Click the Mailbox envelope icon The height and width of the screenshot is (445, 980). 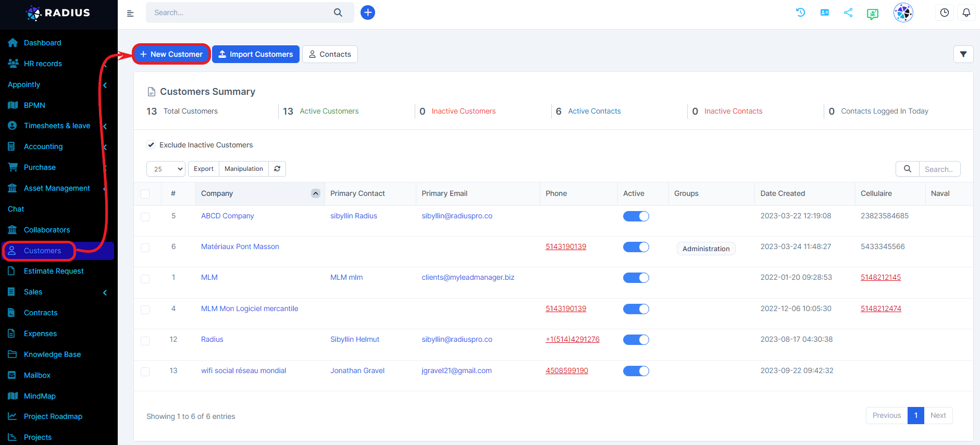(12, 375)
